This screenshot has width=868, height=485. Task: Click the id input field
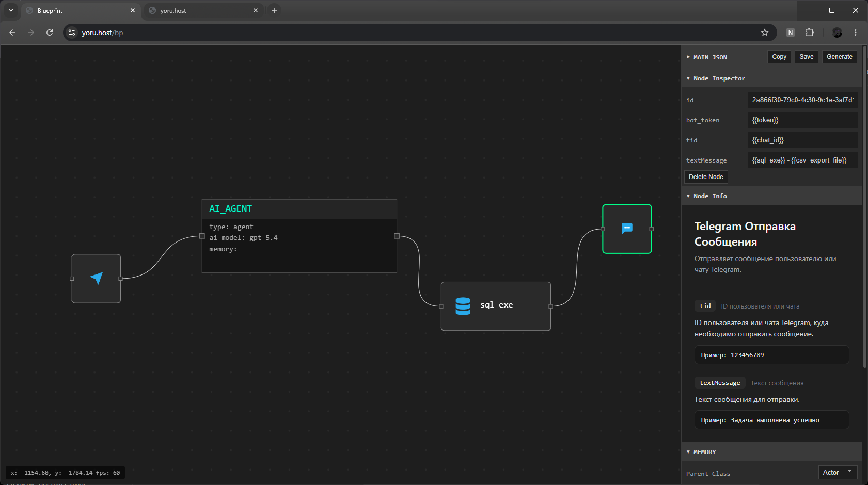click(802, 100)
